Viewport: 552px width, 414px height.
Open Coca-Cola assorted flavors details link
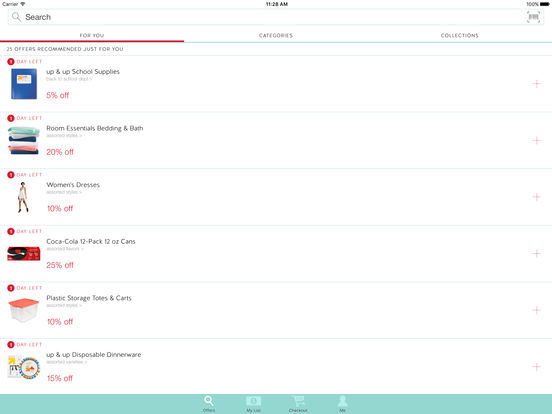pos(65,249)
